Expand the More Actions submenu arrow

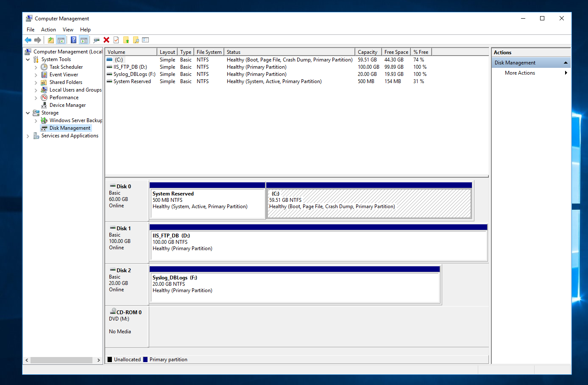point(566,73)
